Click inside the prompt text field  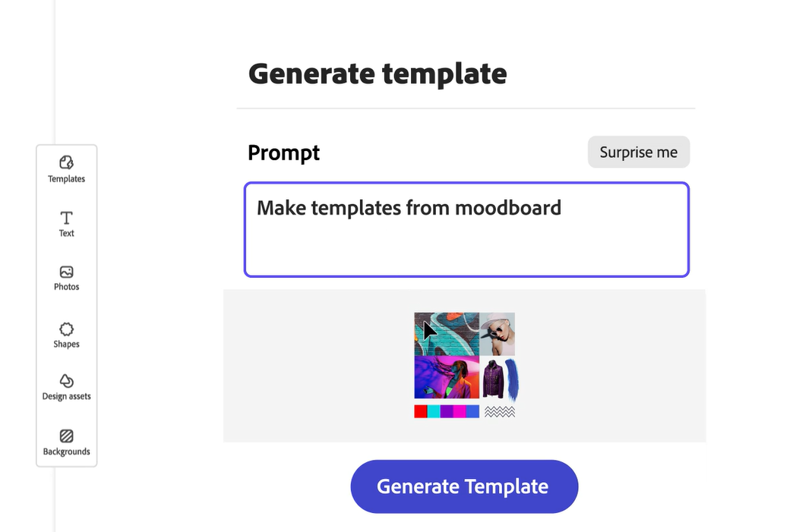pos(466,228)
